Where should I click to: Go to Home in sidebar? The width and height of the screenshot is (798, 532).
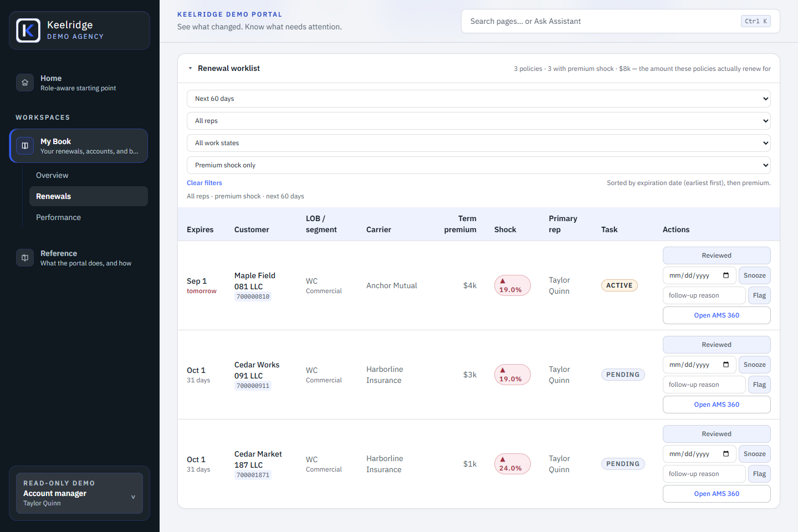(79, 83)
